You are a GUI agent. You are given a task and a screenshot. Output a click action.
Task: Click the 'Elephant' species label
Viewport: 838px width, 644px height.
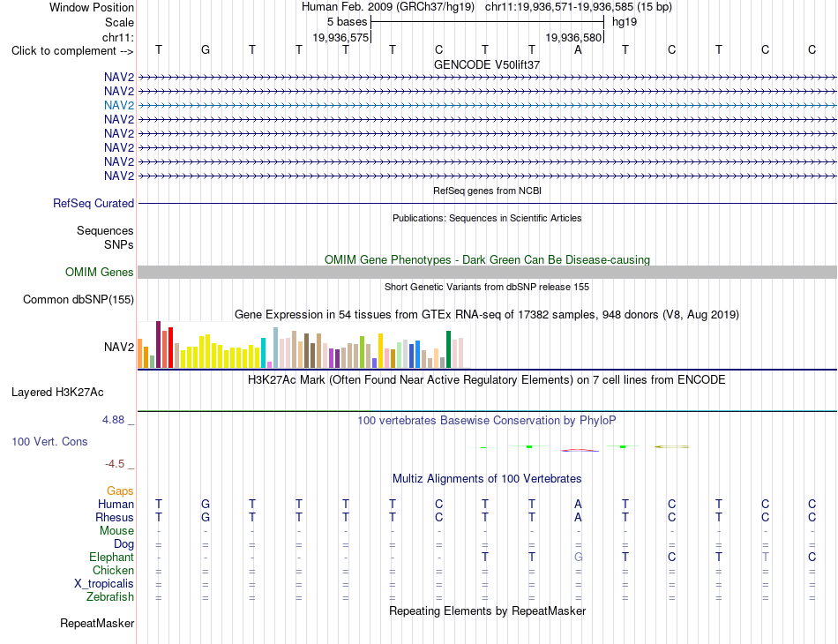[111, 557]
